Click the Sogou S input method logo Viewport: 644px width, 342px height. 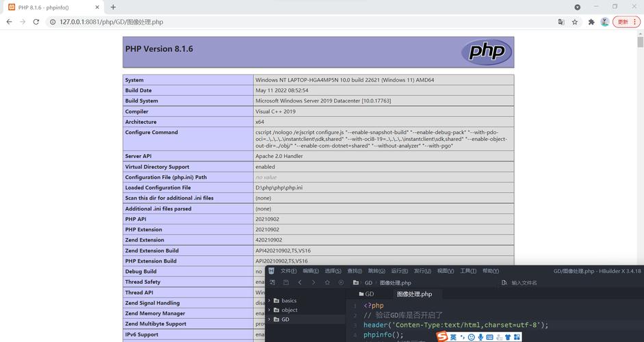442,337
